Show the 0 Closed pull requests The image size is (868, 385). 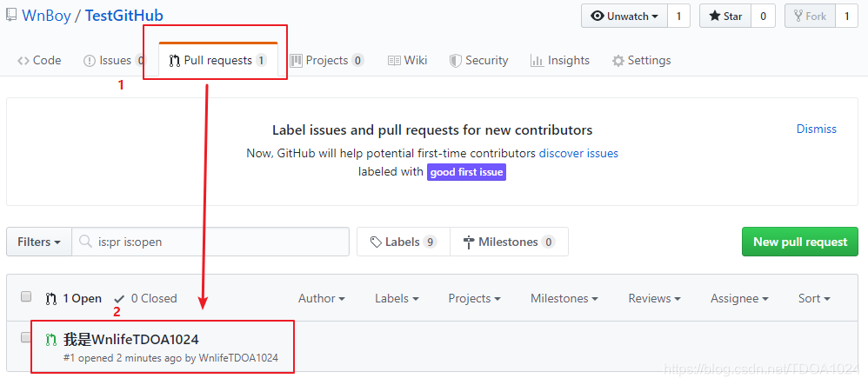pyautogui.click(x=145, y=299)
